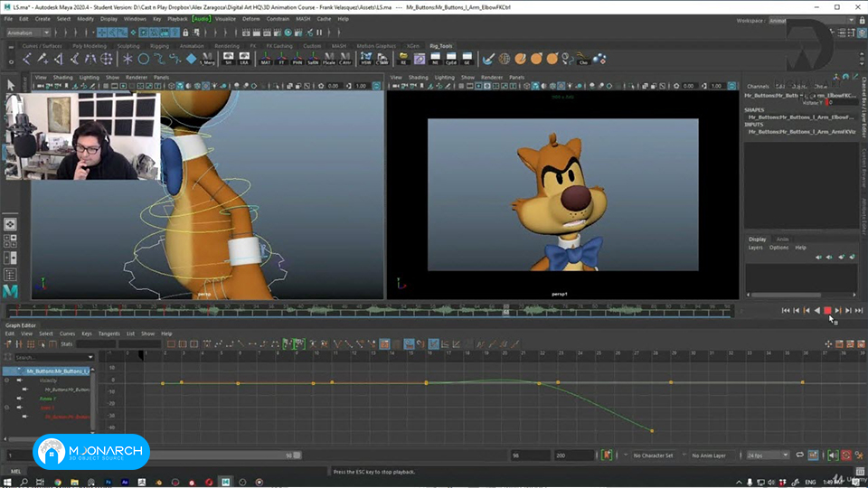868x488 pixels.
Task: Click the Windows Start button
Action: click(7, 482)
